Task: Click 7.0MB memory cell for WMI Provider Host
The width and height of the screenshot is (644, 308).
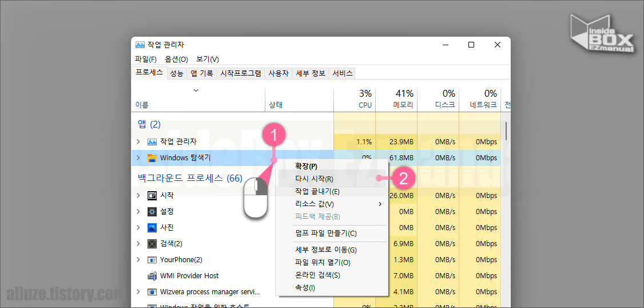Action: tap(403, 276)
